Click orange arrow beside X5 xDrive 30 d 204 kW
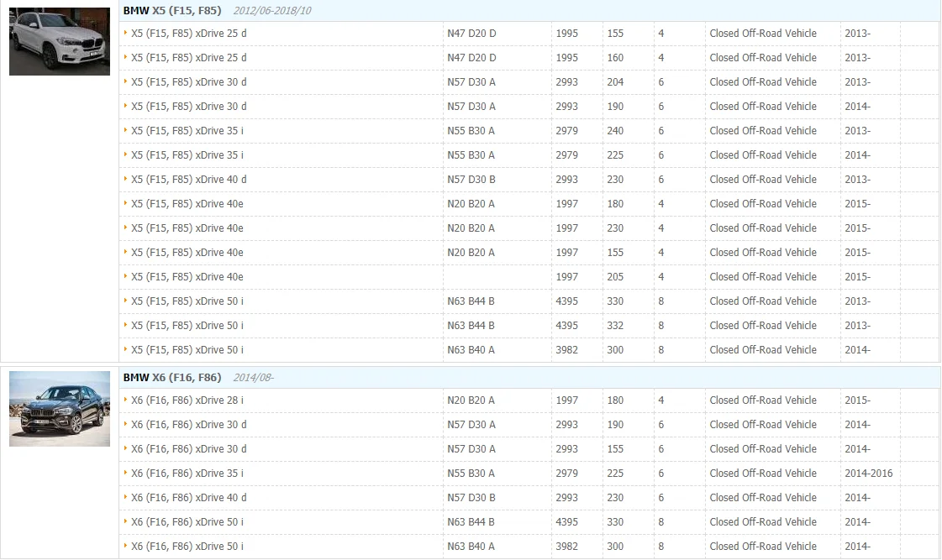942x560 pixels. pos(125,81)
